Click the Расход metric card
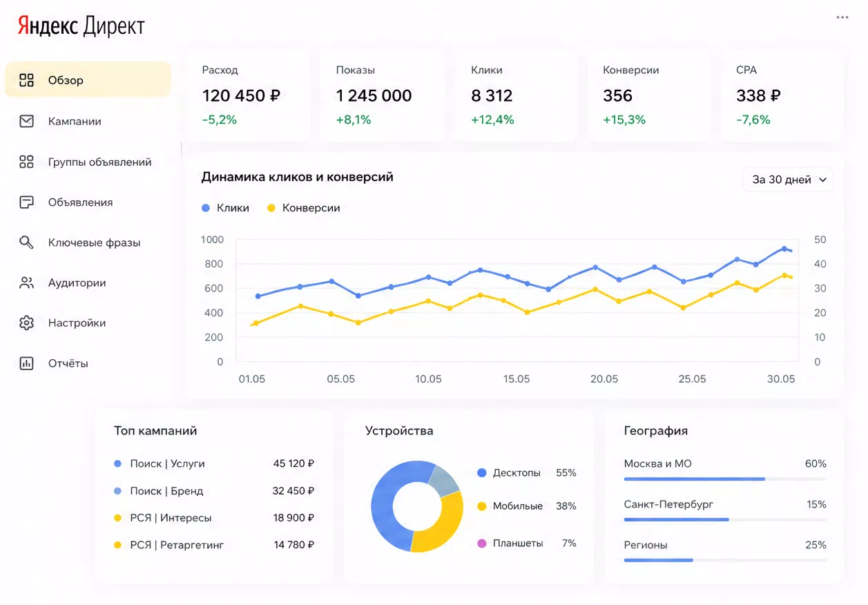868x605 pixels. point(248,95)
